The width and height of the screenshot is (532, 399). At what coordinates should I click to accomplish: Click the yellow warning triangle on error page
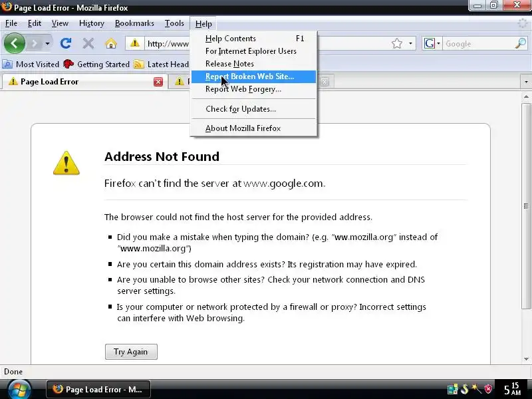coord(66,163)
